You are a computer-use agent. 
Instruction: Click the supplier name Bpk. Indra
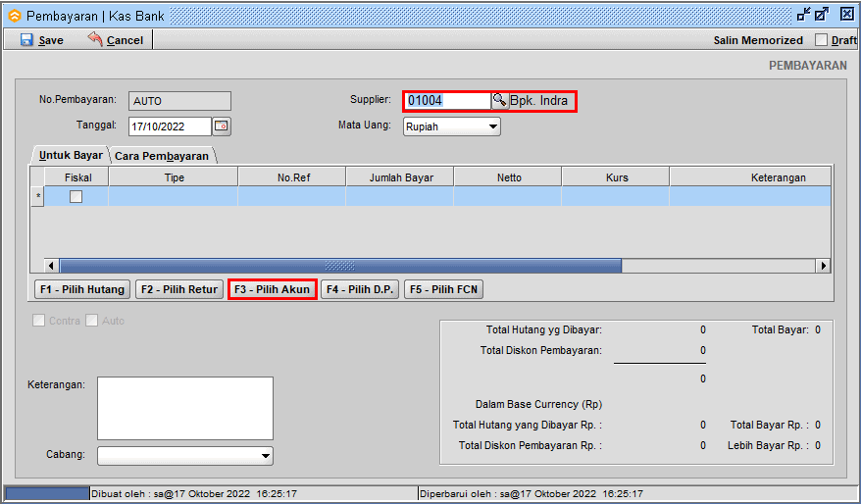(538, 100)
